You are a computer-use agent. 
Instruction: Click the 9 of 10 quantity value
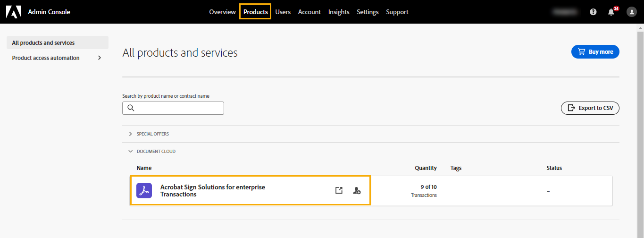[x=428, y=187]
